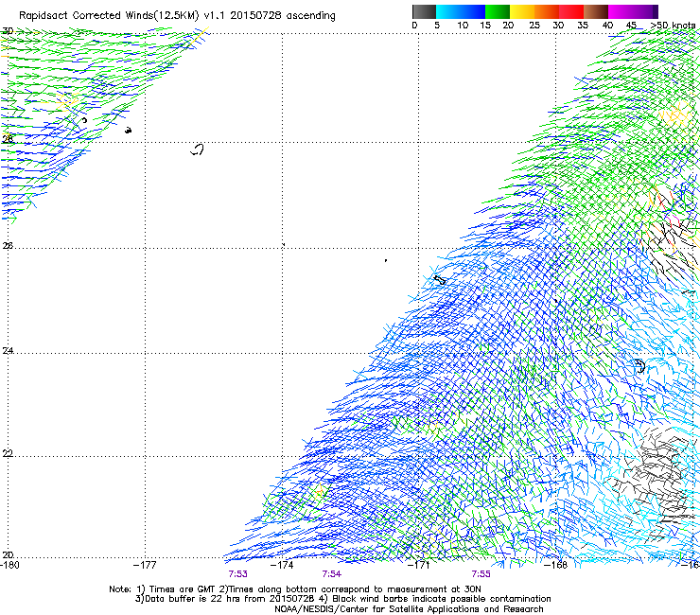This screenshot has height=615, width=700.
Task: Click the legend tick label 25
Action: coord(534,26)
